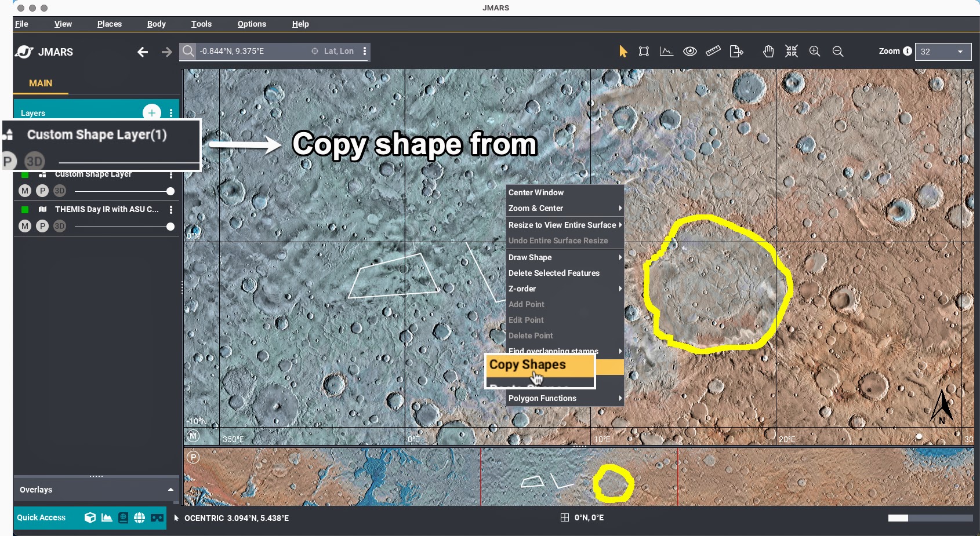Open the Zoom level dropdown
The height and width of the screenshot is (536, 980).
943,52
